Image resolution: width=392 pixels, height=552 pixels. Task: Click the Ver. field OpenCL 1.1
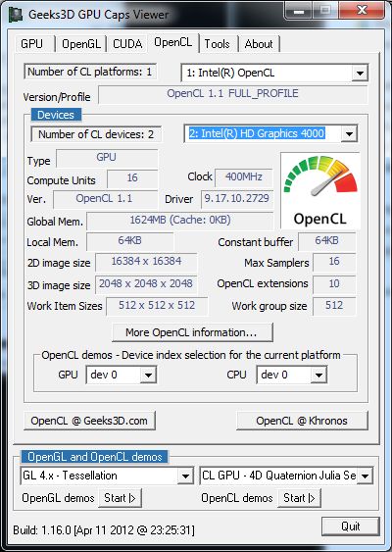click(x=105, y=199)
